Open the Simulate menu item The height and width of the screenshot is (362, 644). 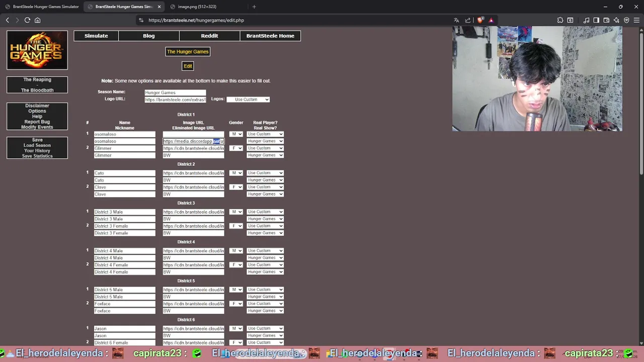click(96, 36)
